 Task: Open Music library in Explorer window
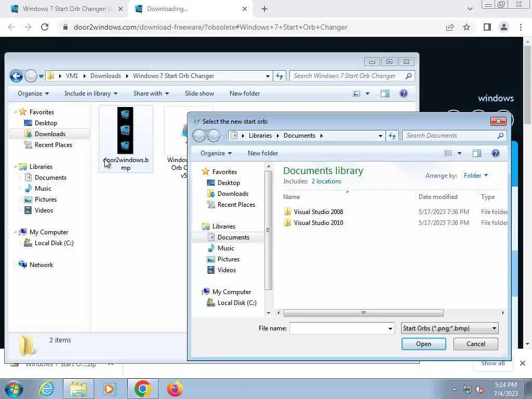[43, 189]
